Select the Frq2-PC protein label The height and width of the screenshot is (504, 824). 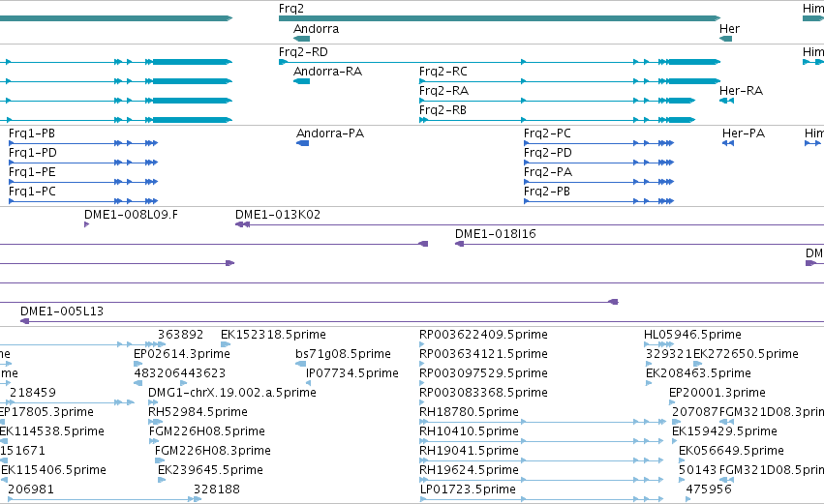point(547,133)
